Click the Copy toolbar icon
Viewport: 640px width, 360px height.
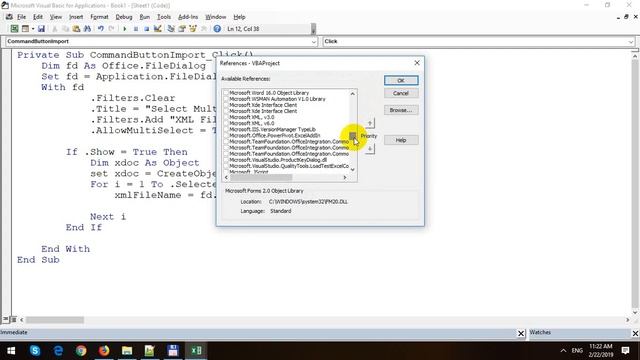tap(65, 29)
